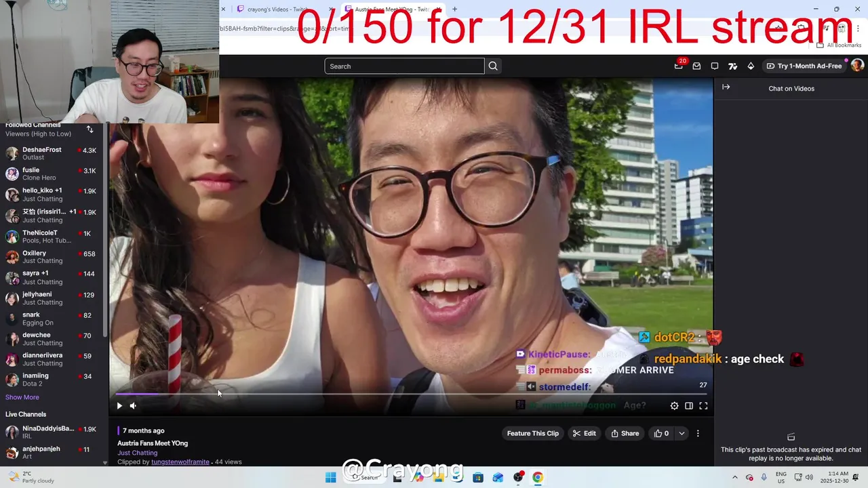
Task: Click the Get Bits diamond icon
Action: [751, 66]
